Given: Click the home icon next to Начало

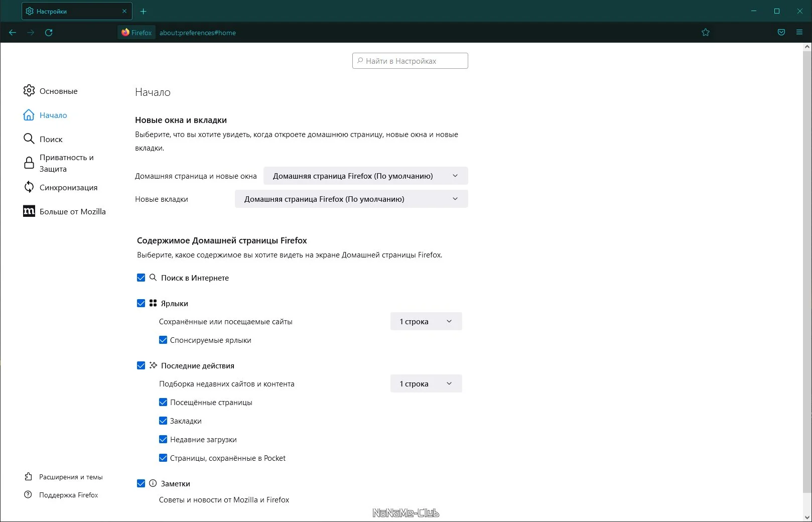Looking at the screenshot, I should [29, 115].
